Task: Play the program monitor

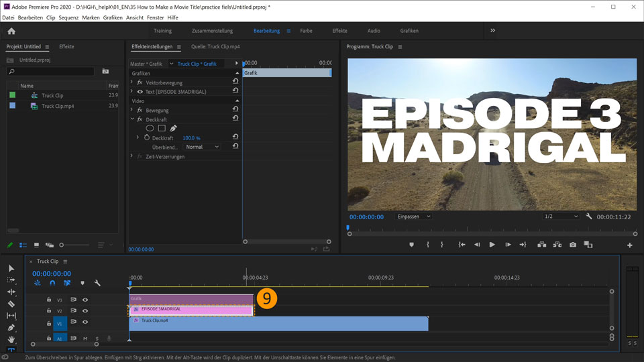Action: (x=492, y=245)
